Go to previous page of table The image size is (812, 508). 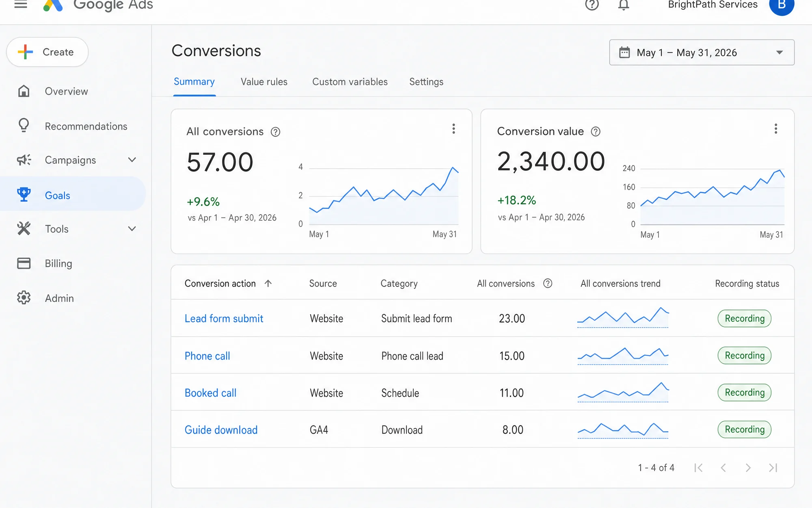pos(723,468)
